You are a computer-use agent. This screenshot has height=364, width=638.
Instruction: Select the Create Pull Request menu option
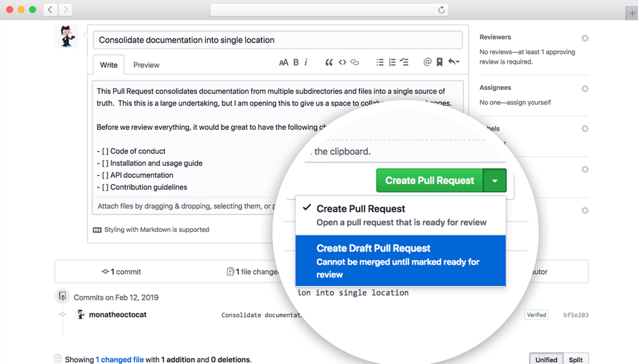pos(401,215)
